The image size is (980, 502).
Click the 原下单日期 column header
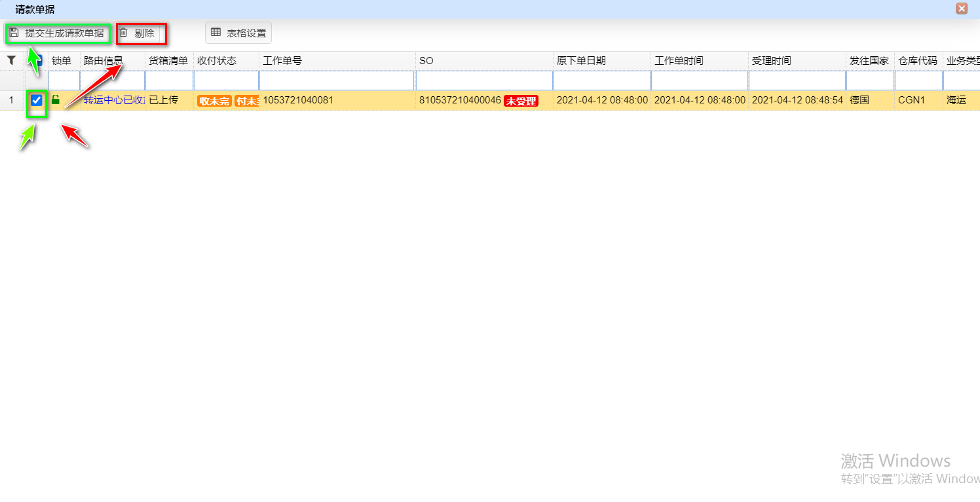(602, 61)
